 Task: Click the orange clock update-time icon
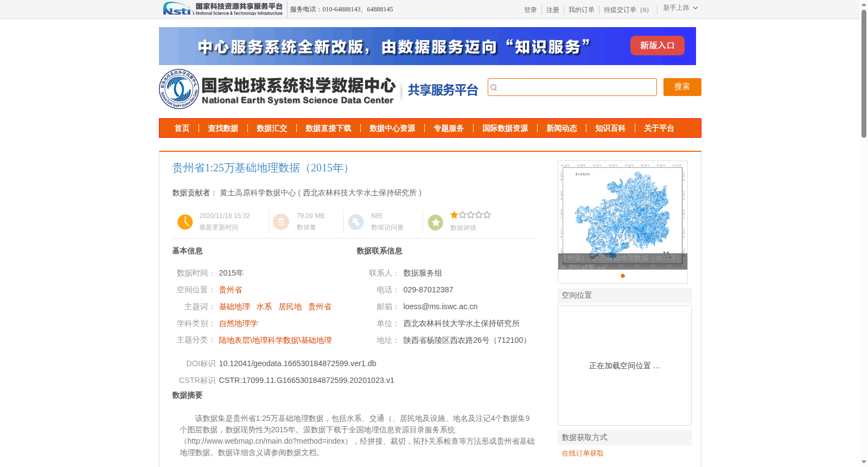pos(185,222)
